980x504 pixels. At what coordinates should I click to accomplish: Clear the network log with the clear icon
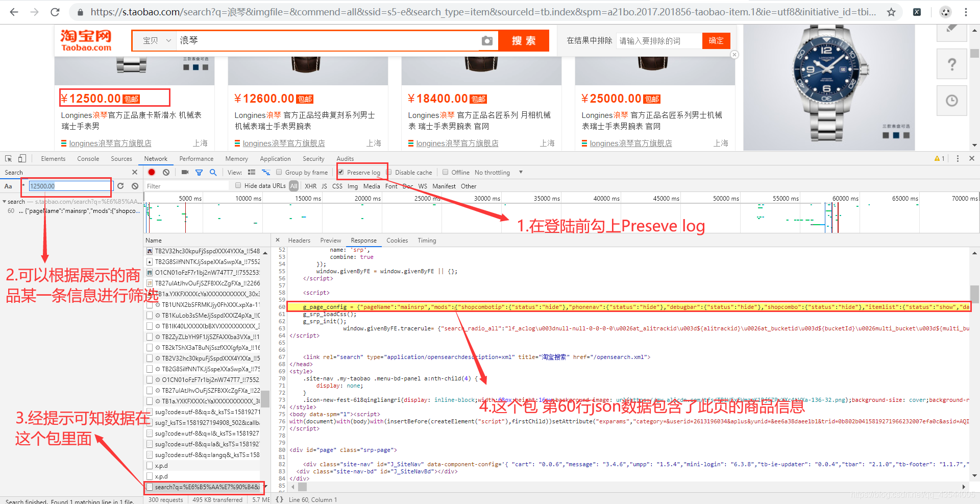click(x=166, y=173)
